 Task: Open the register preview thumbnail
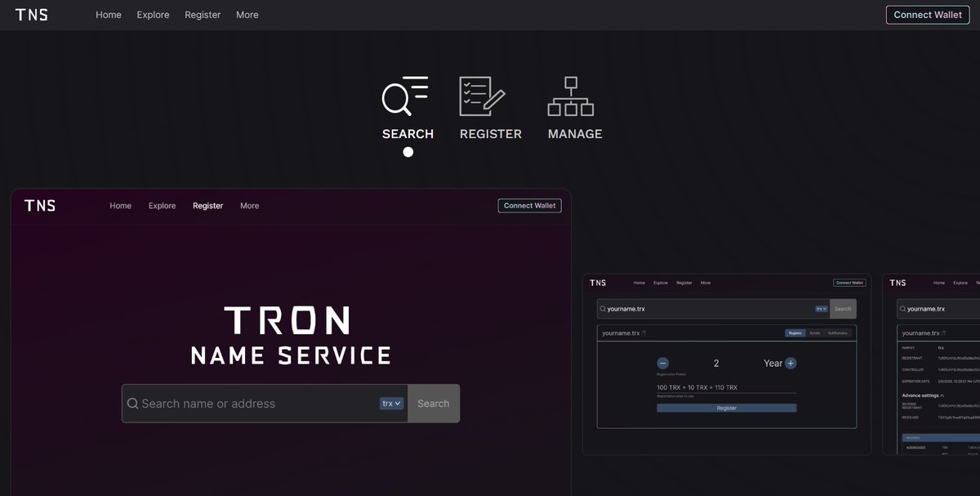[727, 364]
